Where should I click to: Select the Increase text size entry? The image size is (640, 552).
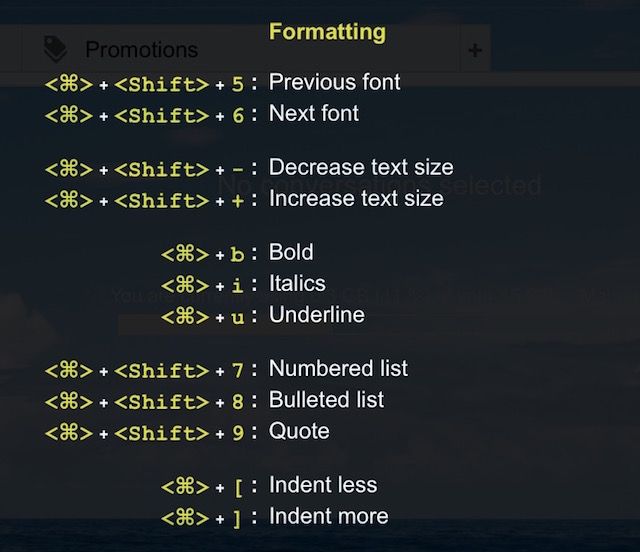(x=356, y=199)
